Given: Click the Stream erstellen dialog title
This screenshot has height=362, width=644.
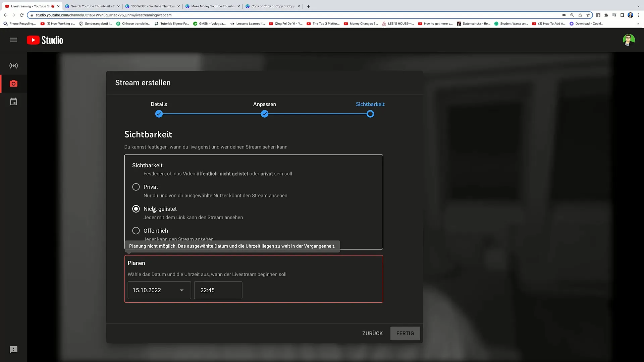Looking at the screenshot, I should [143, 83].
